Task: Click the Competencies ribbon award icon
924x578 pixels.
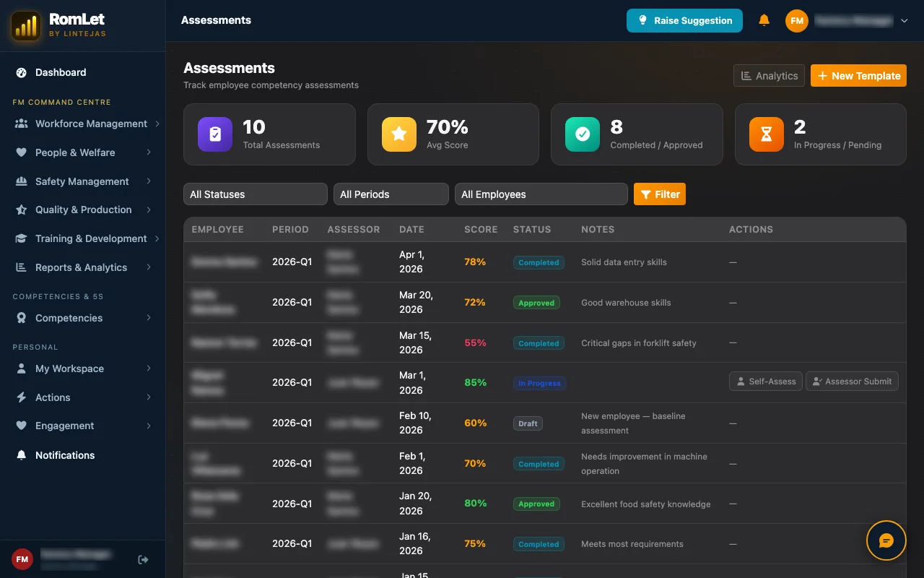Action: [x=21, y=318]
